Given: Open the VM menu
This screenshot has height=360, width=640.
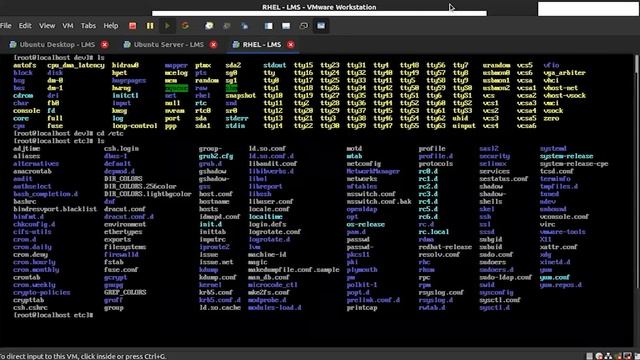Looking at the screenshot, I should pyautogui.click(x=68, y=25).
